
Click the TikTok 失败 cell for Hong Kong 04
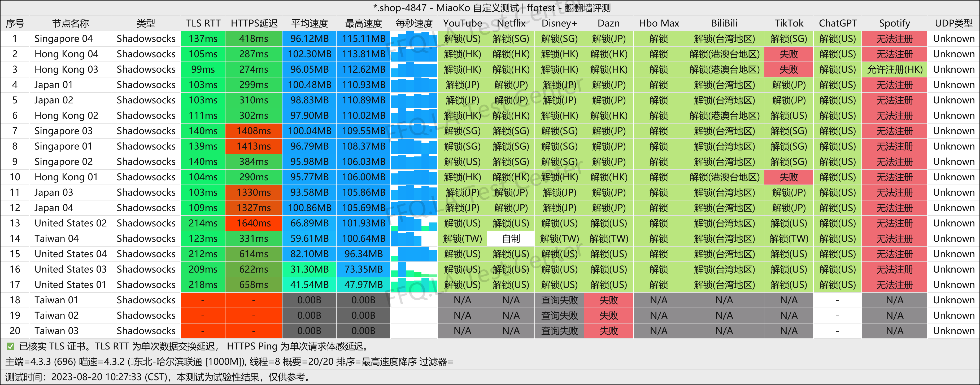point(789,54)
